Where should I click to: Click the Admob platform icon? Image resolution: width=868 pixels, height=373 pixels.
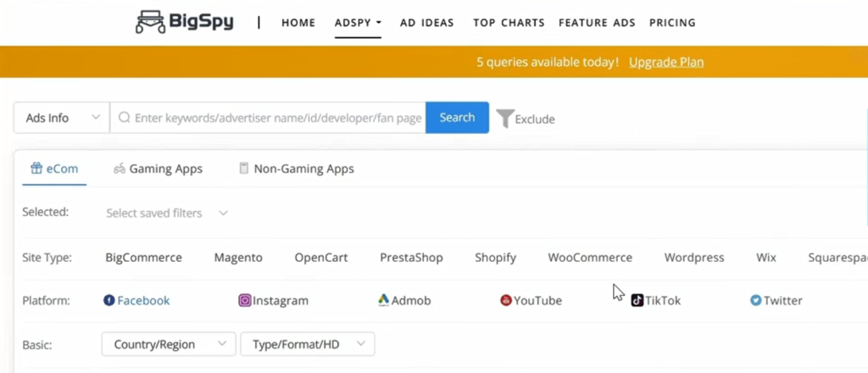tap(384, 300)
